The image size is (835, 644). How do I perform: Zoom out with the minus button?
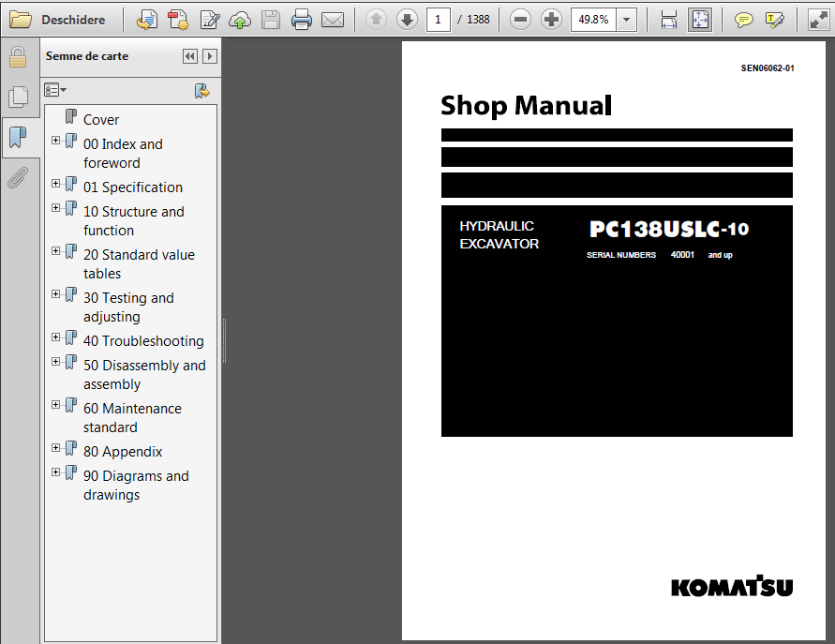[x=520, y=20]
